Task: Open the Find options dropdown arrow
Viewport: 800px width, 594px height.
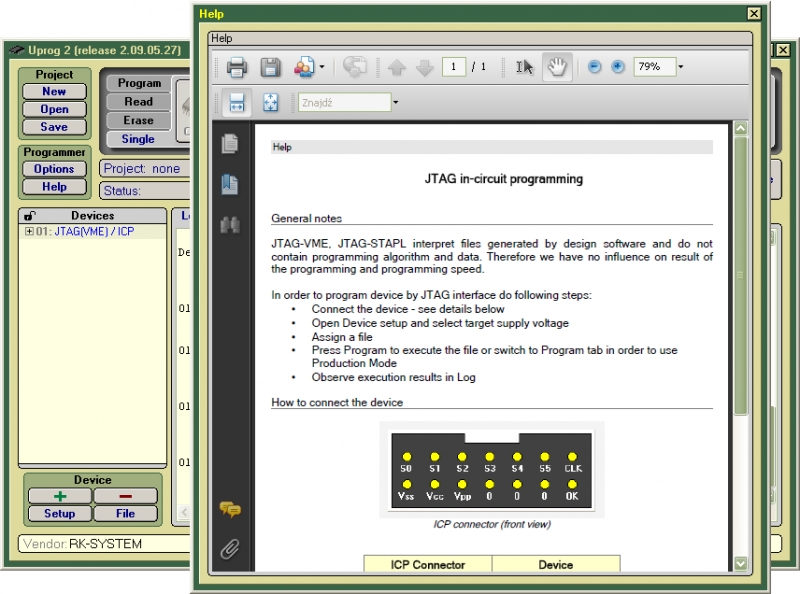Action: (395, 103)
